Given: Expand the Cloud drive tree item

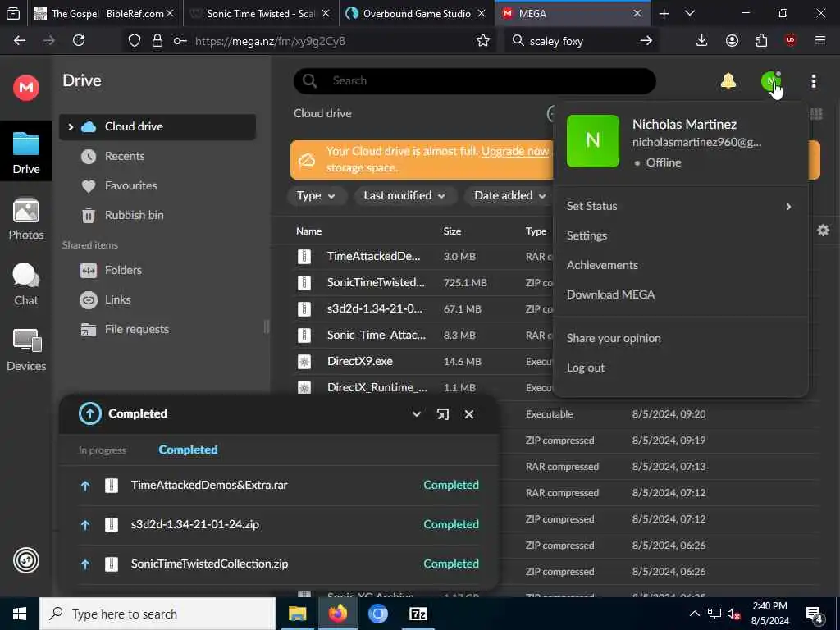Looking at the screenshot, I should [71, 127].
